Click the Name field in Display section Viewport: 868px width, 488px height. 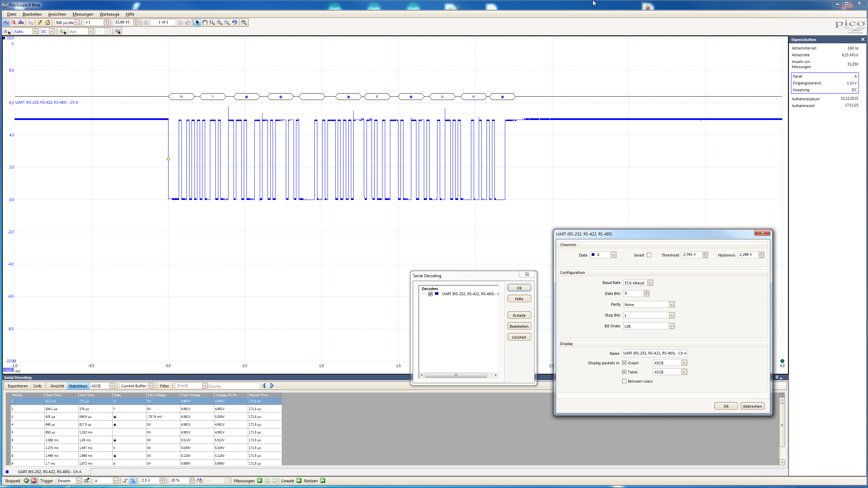(654, 353)
